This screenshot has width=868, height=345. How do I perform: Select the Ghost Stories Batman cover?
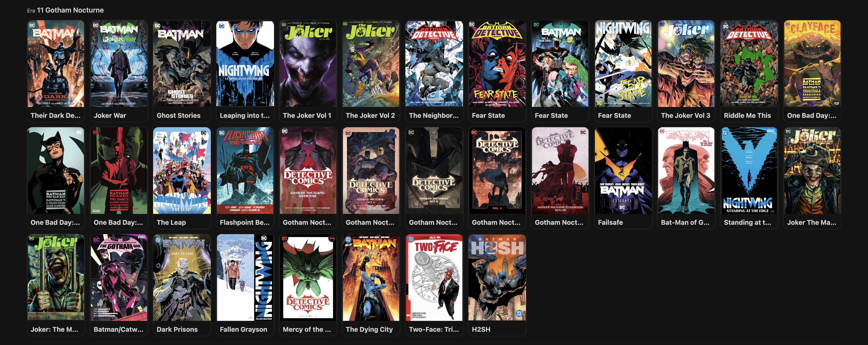(182, 64)
